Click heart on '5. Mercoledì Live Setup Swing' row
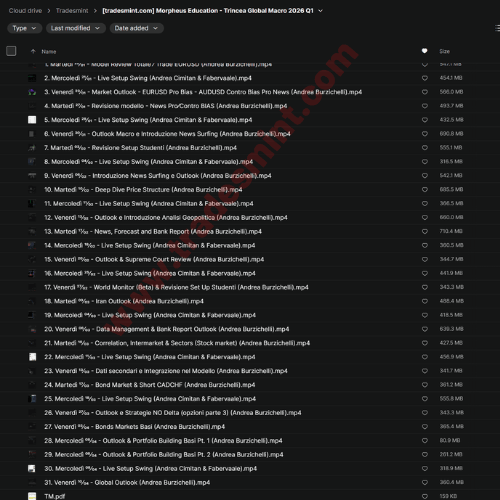500x500 pixels. [x=425, y=120]
